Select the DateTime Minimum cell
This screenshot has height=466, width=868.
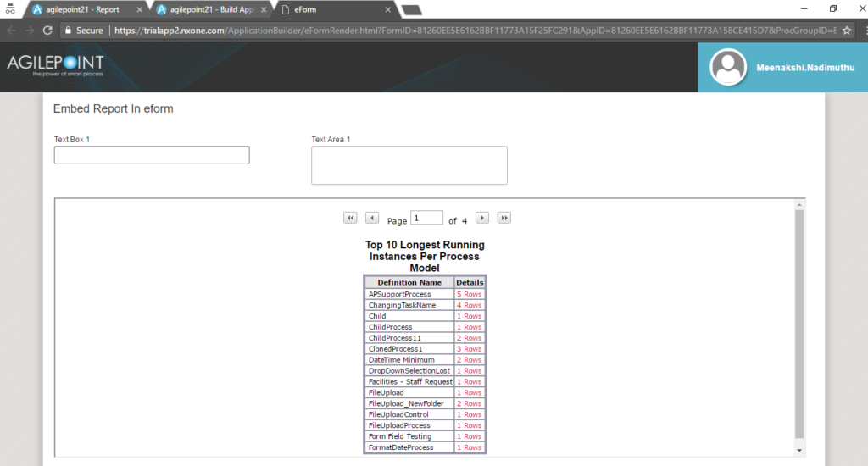tap(409, 360)
